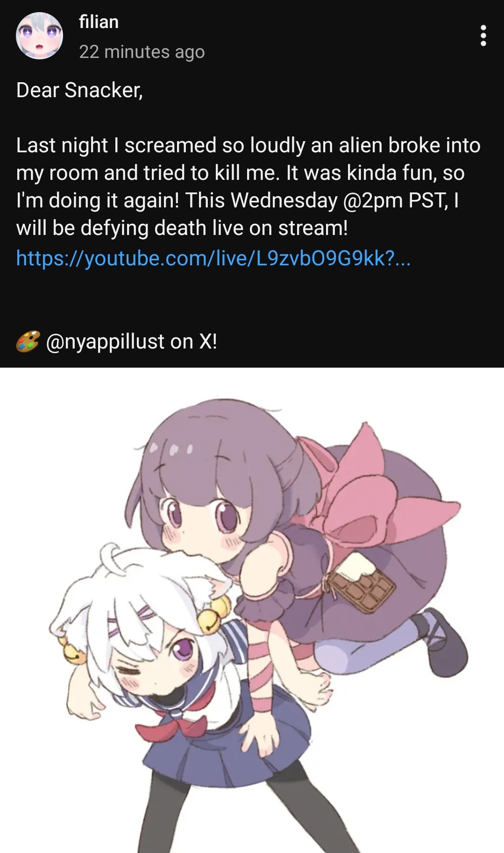Open filian's profile avatar
Viewport: 504px width, 853px height.
pos(40,36)
